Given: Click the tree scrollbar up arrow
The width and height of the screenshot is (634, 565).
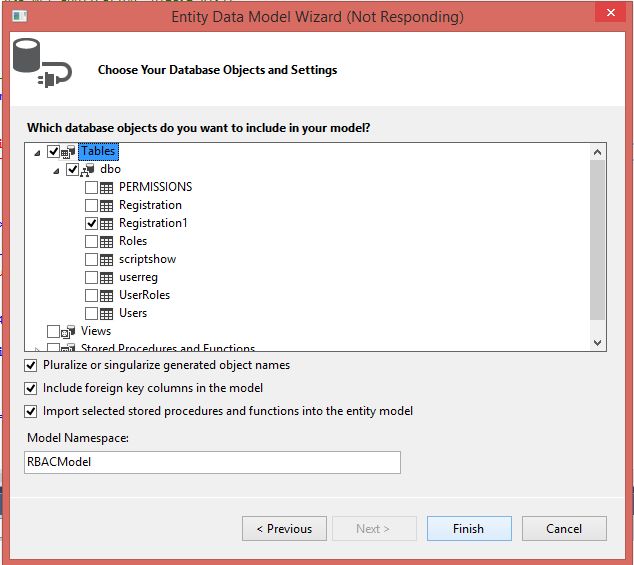Looking at the screenshot, I should pos(597,152).
